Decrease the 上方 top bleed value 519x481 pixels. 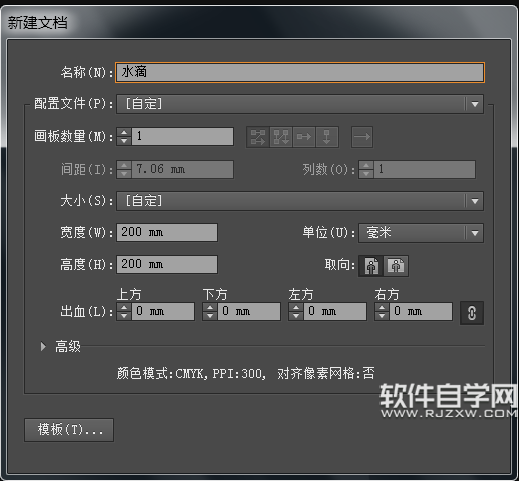[x=124, y=316]
